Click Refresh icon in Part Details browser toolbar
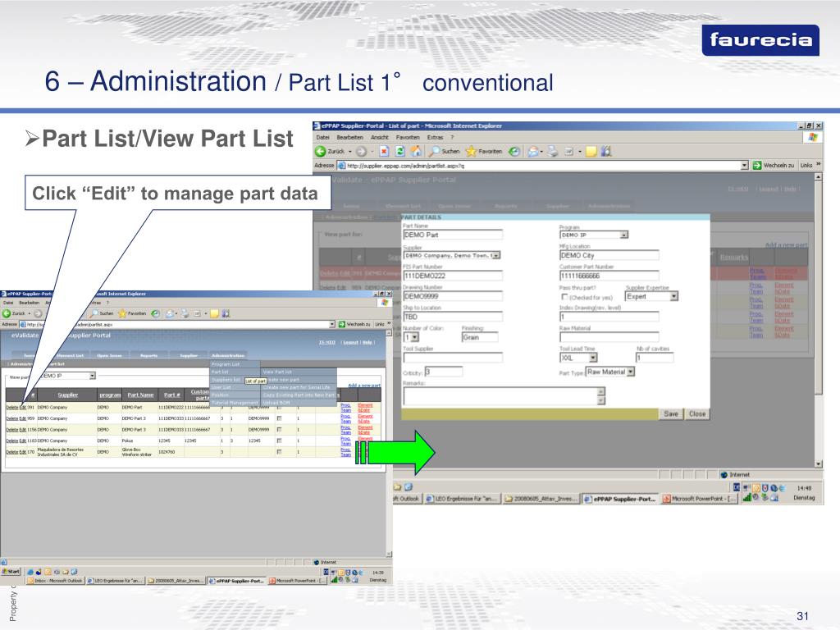The height and width of the screenshot is (630, 840). tap(399, 152)
